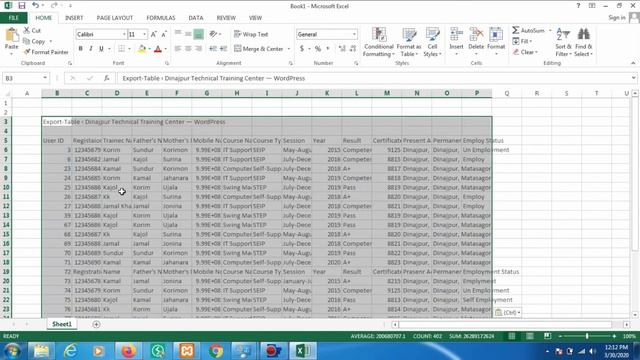Open the FILE tab
640x360 pixels.
pyautogui.click(x=13, y=18)
